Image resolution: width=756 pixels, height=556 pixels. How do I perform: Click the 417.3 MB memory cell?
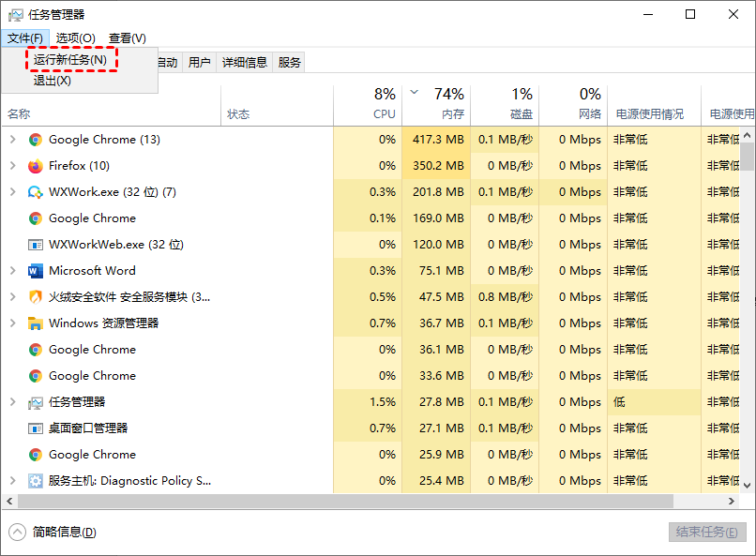(436, 140)
